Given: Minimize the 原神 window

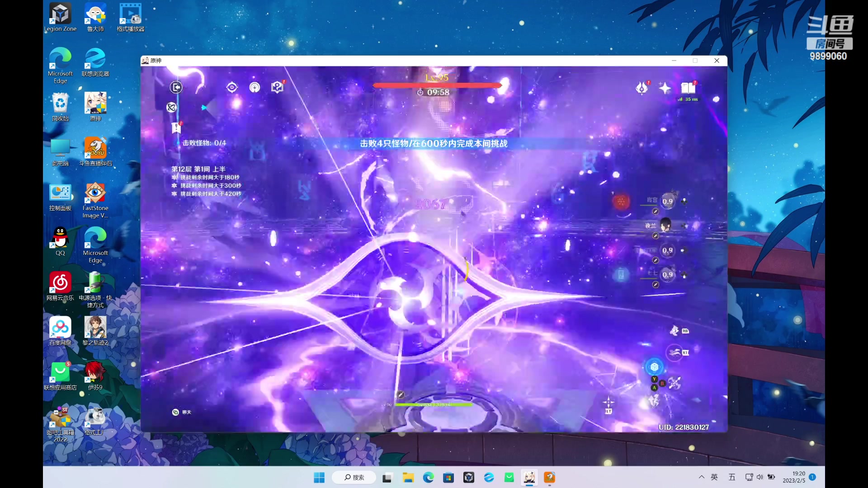Looking at the screenshot, I should click(x=674, y=61).
